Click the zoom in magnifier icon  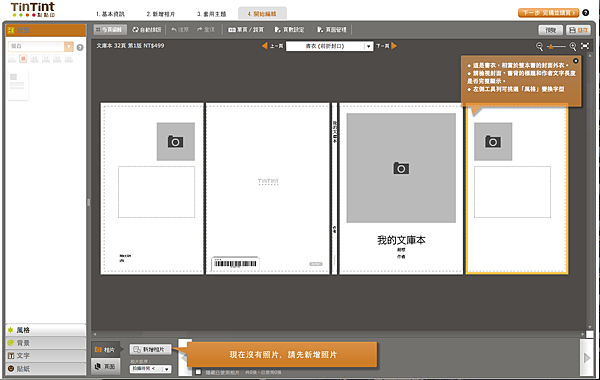tap(573, 46)
